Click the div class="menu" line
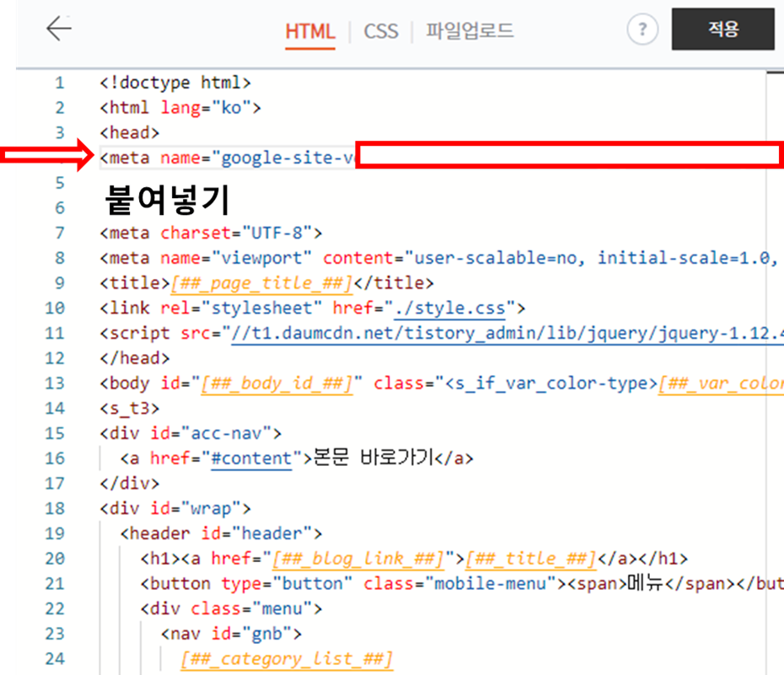 (x=231, y=608)
